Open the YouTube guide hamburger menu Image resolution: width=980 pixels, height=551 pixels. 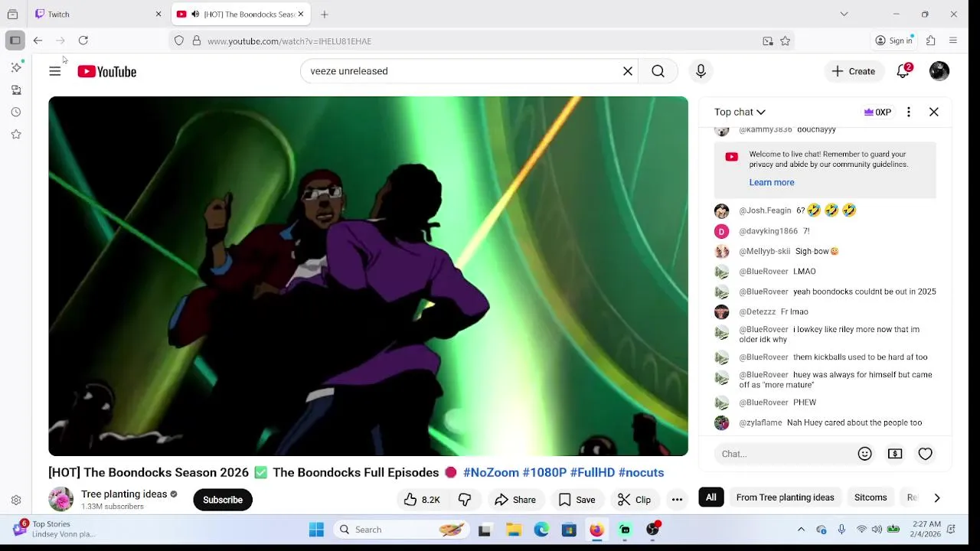click(x=55, y=71)
